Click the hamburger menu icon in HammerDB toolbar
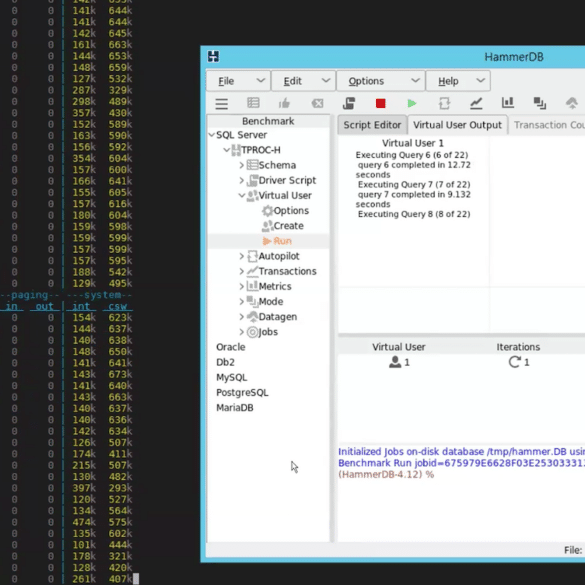Image resolution: width=585 pixels, height=585 pixels. point(222,103)
